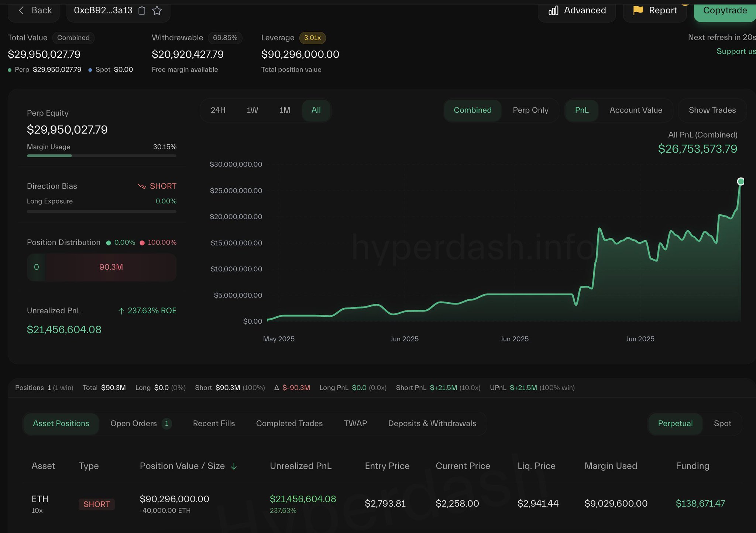Copy the wallet address with clipboard icon
The width and height of the screenshot is (756, 533).
[142, 11]
